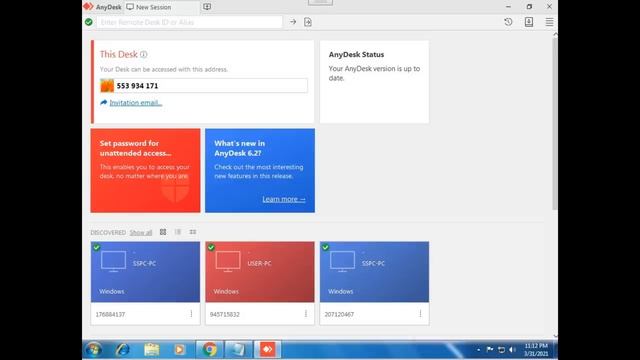This screenshot has height=360, width=640.
Task: Click the ID text 945715832
Action: 224,314
